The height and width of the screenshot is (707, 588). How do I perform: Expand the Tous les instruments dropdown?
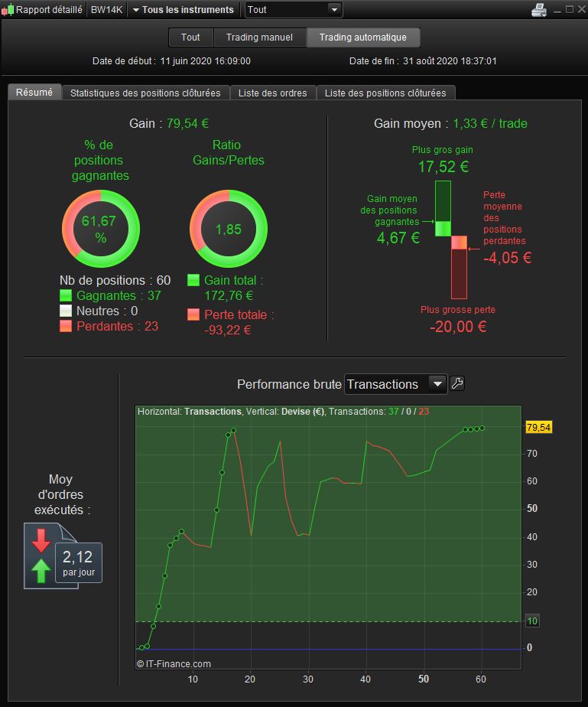[184, 9]
